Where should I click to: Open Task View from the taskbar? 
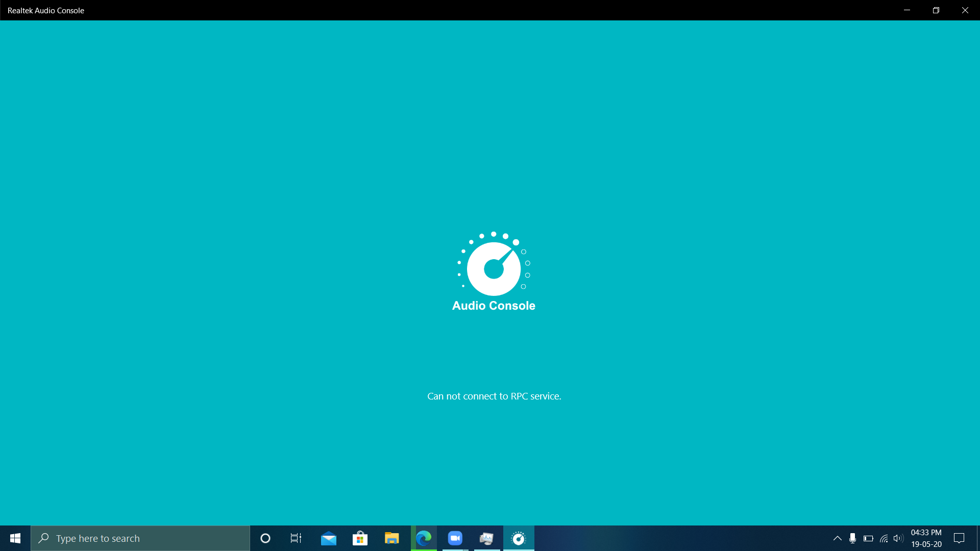tap(296, 538)
